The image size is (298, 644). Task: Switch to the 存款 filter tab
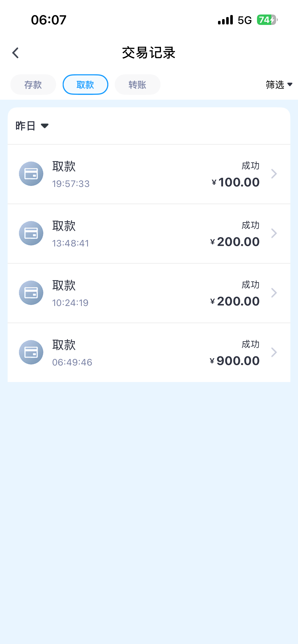[33, 85]
